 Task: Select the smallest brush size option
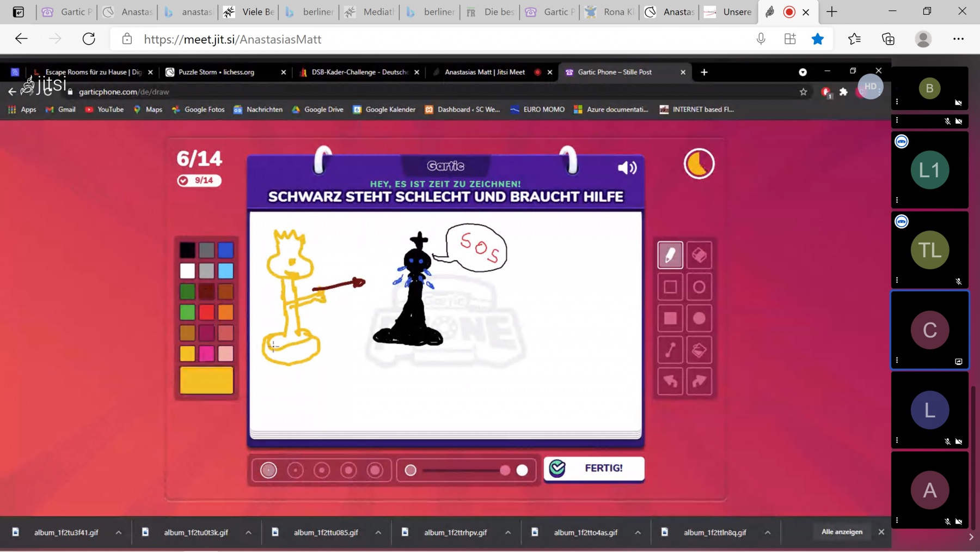(x=268, y=470)
